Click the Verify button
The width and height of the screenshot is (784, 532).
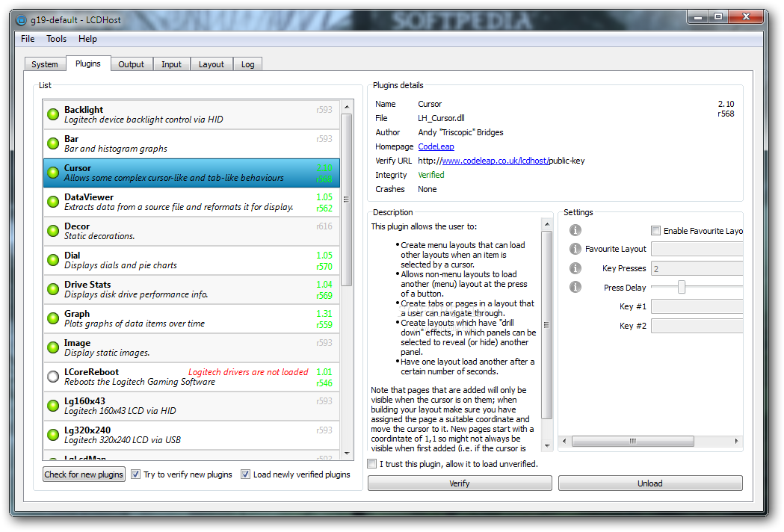[460, 483]
